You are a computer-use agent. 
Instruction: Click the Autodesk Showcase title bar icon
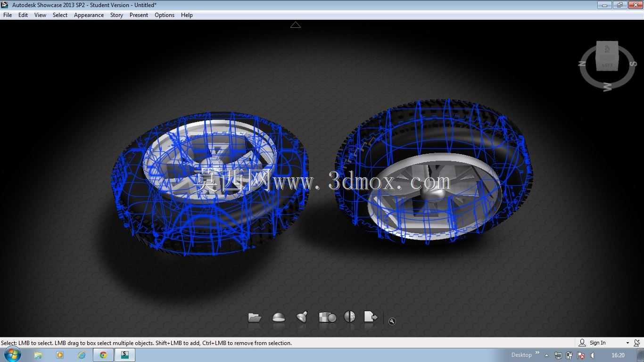click(5, 5)
